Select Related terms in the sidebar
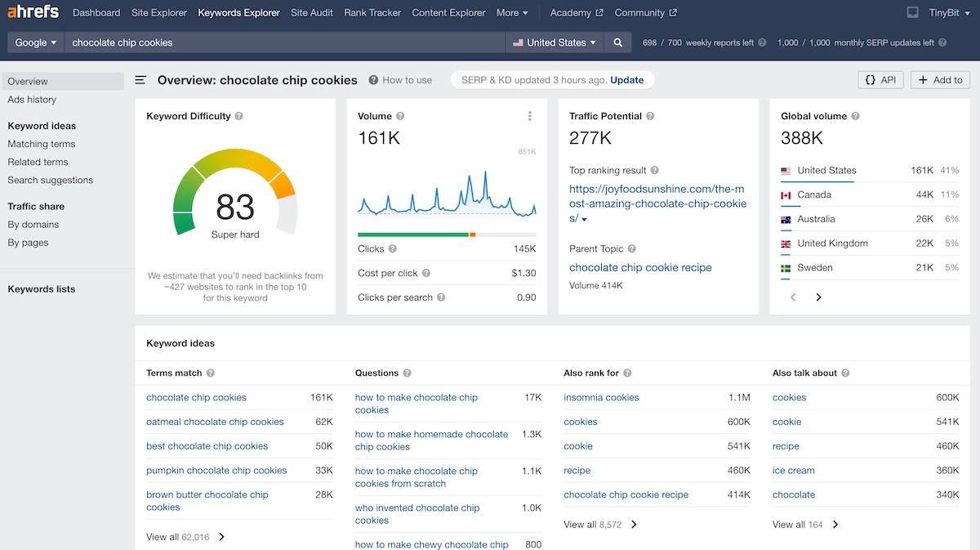Image resolution: width=980 pixels, height=550 pixels. (38, 162)
